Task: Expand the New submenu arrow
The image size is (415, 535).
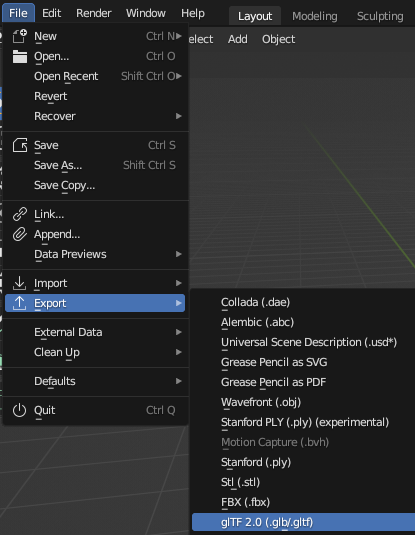Action: pos(178,36)
